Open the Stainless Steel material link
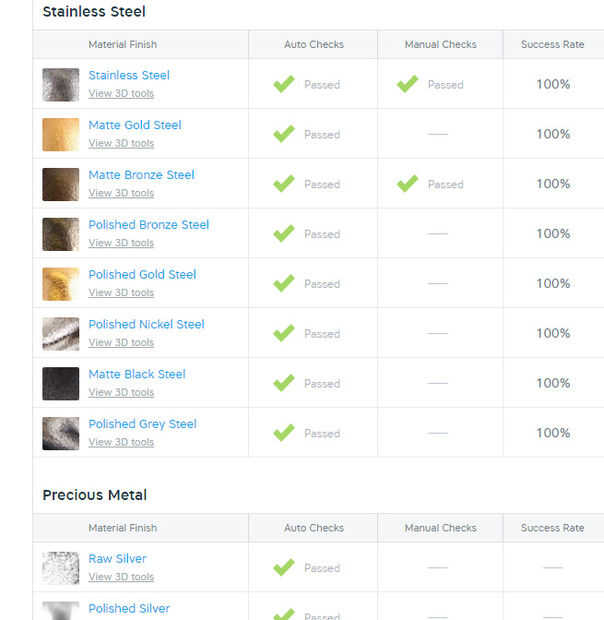604x620 pixels. pos(129,75)
